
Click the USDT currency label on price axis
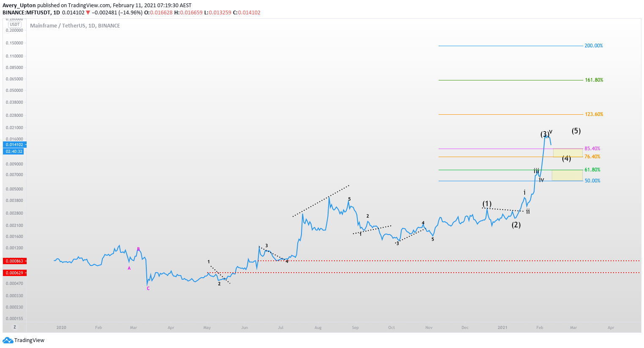pos(14,25)
